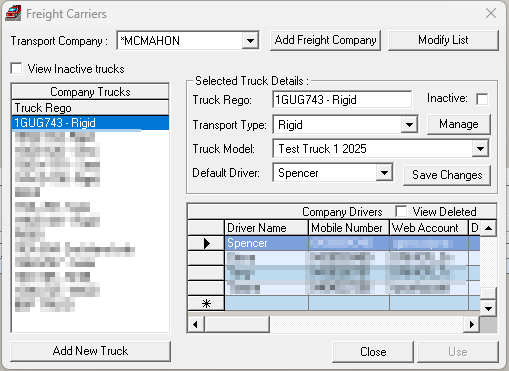Click the Modify List button
This screenshot has width=509, height=371.
[x=443, y=40]
